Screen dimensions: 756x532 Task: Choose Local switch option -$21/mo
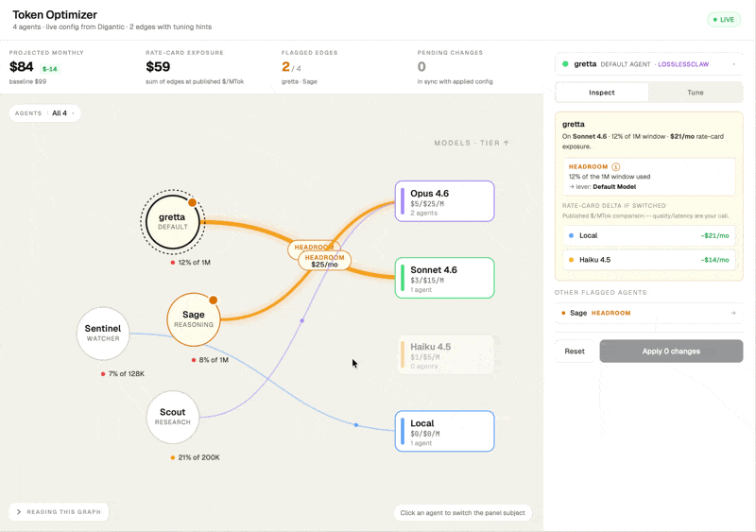(649, 235)
